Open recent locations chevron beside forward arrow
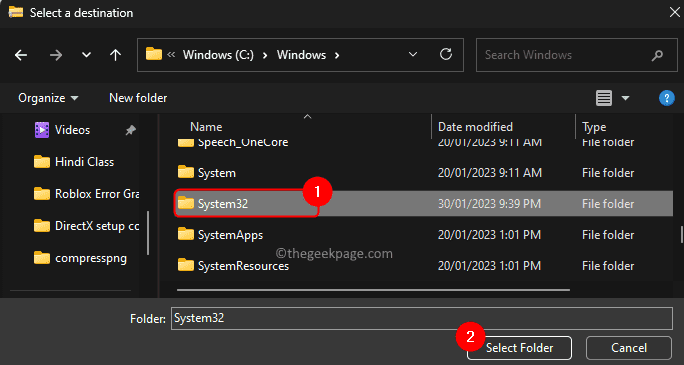Image resolution: width=684 pixels, height=365 pixels. (87, 55)
